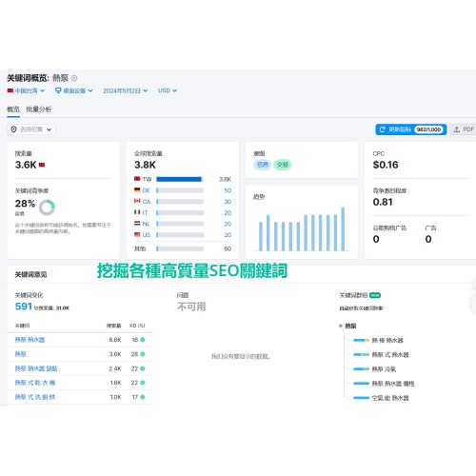Open the 中国台湾 country dropdown
Image resolution: width=476 pixels, height=476 pixels.
[26, 90]
